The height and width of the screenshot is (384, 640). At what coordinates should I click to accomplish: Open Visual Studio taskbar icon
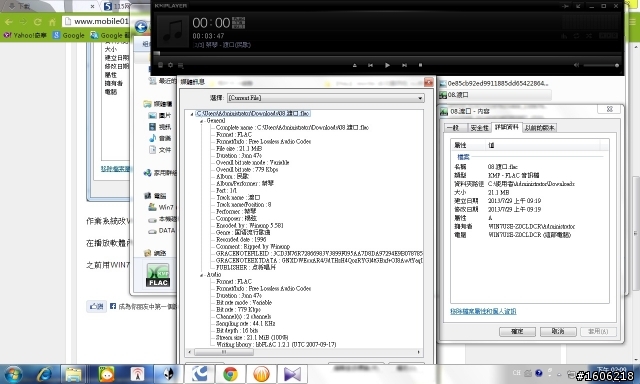click(x=292, y=374)
